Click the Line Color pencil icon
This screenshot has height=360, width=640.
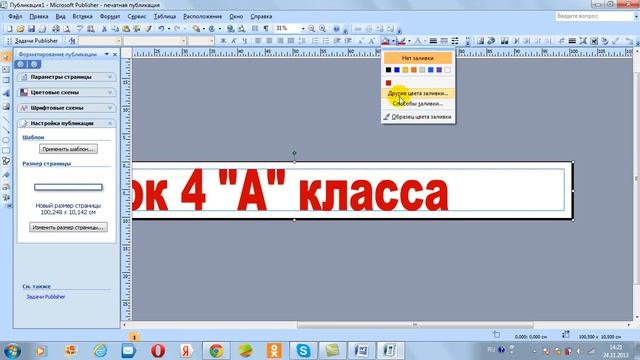[401, 41]
